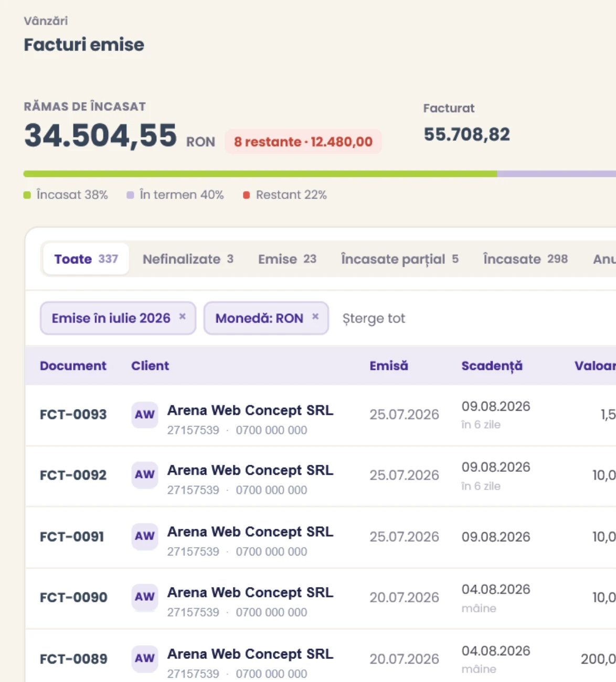Open invoice FCT-0090
The height and width of the screenshot is (682, 616).
[73, 598]
